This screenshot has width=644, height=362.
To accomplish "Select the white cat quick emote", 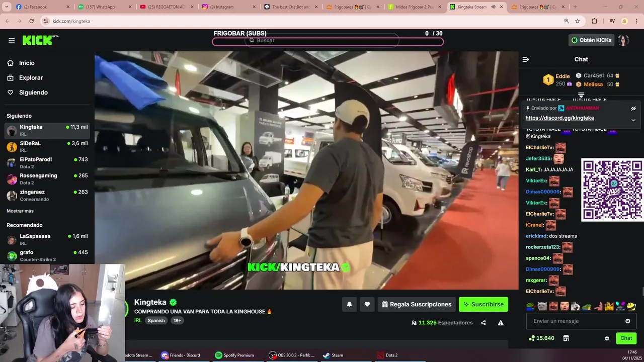I will click(542, 306).
